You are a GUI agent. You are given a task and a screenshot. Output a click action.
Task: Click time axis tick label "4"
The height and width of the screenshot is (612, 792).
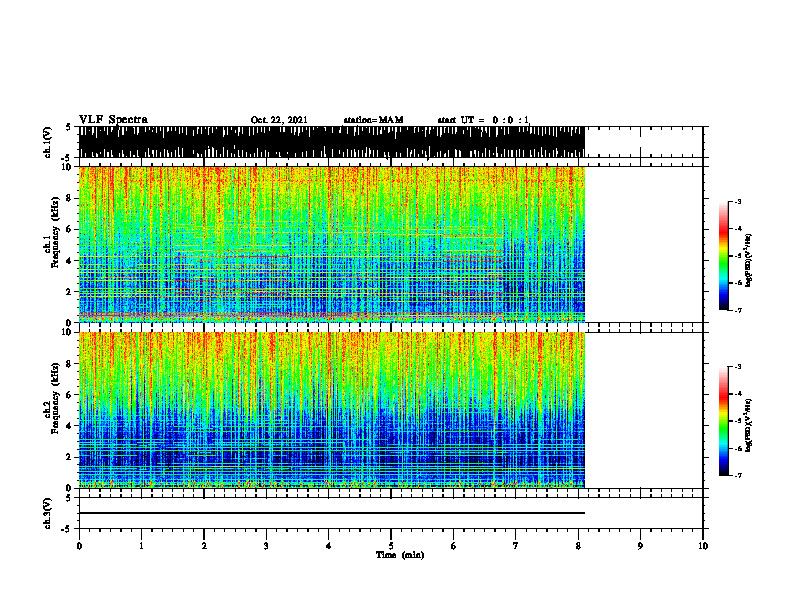tap(329, 546)
